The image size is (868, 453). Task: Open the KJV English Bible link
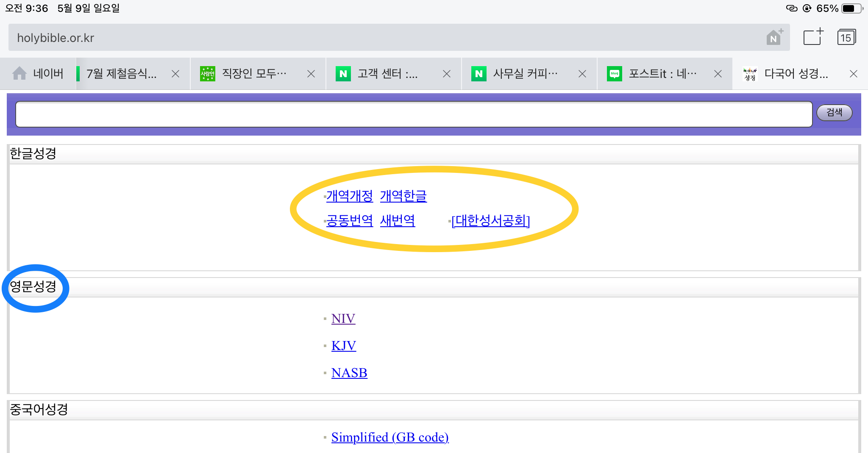(x=344, y=346)
